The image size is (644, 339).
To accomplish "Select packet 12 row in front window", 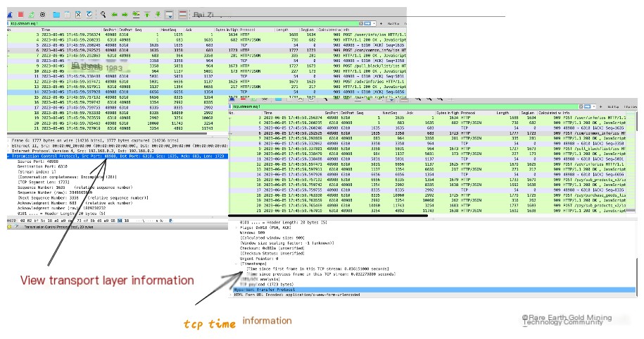I will (427, 164).
